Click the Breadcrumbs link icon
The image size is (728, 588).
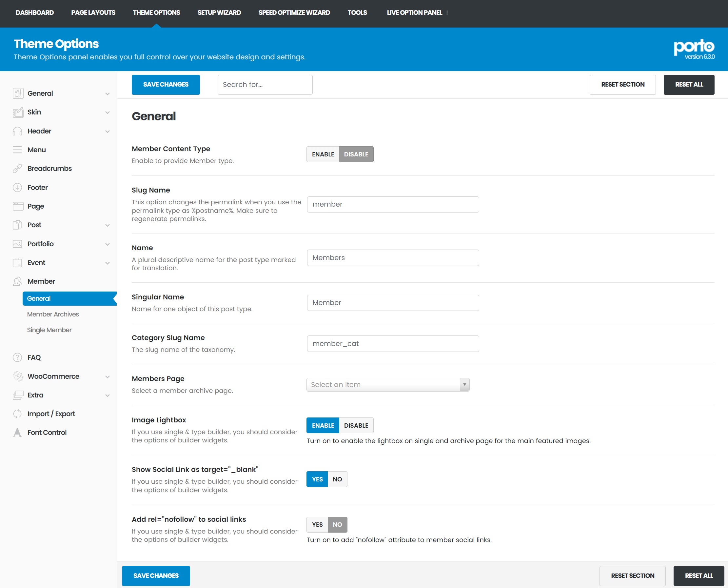[x=18, y=168]
